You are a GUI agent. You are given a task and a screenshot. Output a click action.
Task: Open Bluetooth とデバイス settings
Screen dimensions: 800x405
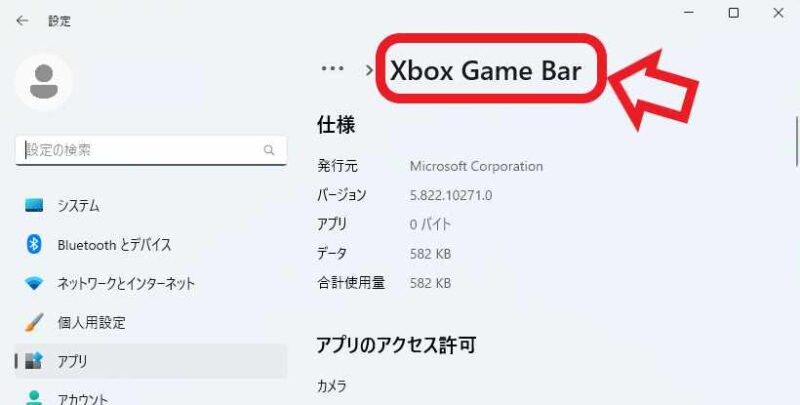click(x=114, y=245)
